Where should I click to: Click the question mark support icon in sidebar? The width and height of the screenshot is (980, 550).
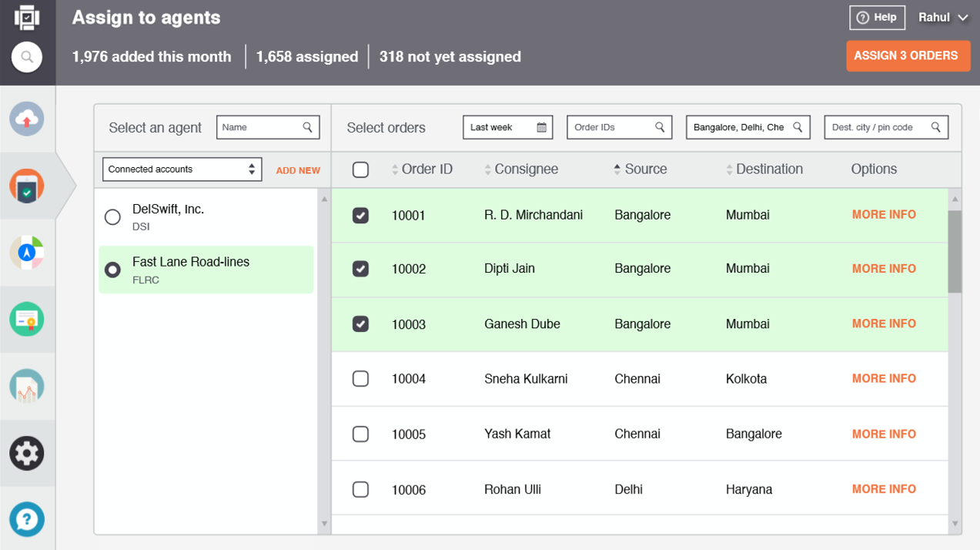[x=27, y=520]
